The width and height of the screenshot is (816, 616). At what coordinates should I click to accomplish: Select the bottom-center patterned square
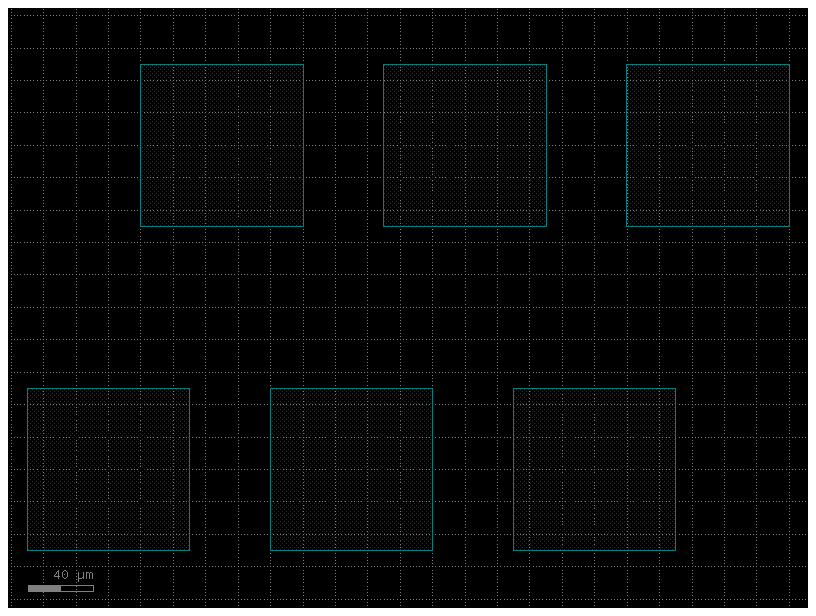[351, 467]
